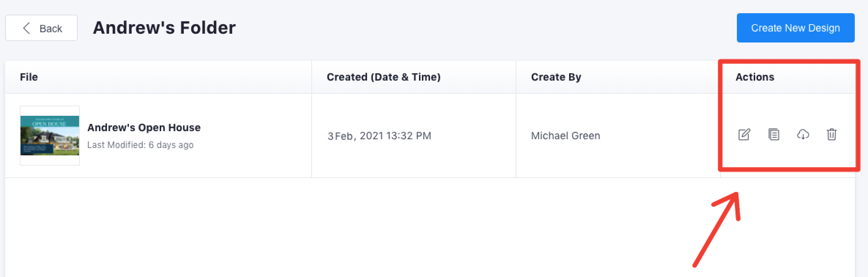Click the 3 Feb, 2021 13:32 PM date
The image size is (868, 277).
pyautogui.click(x=379, y=136)
